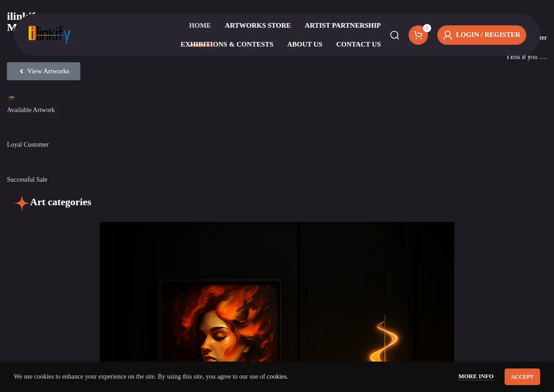Viewport: 554px width, 392px height.
Task: Click the ilinkify logo
Action: 49,35
